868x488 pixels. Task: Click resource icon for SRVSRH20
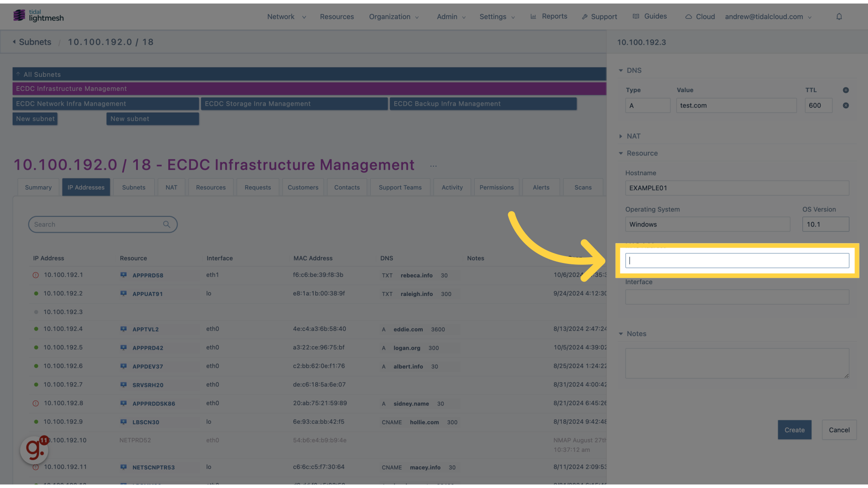[x=123, y=385]
